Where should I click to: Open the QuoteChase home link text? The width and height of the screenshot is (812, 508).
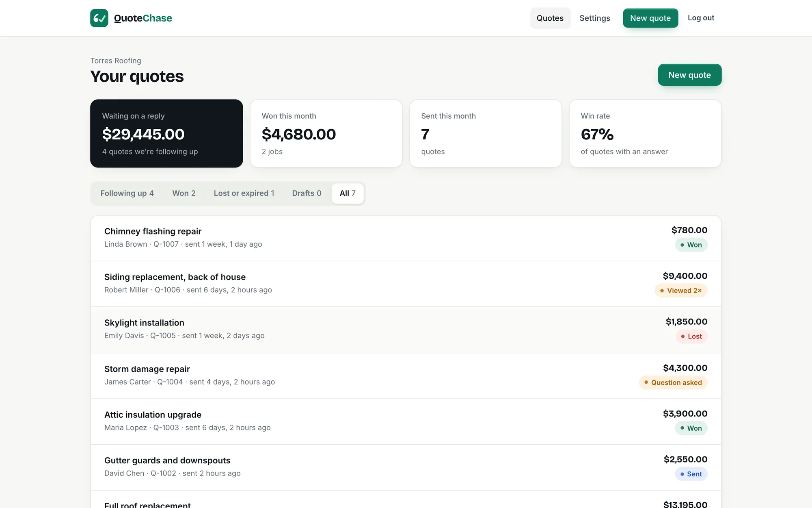[143, 18]
